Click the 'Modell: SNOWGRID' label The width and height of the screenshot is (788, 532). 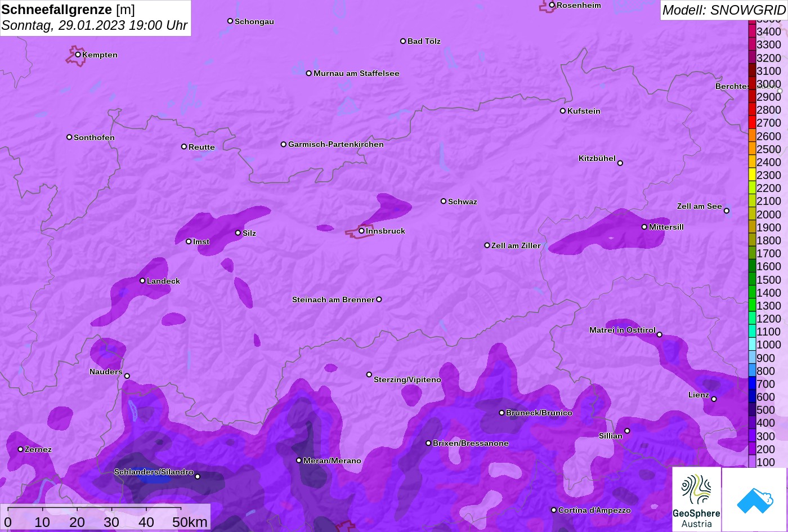click(724, 10)
